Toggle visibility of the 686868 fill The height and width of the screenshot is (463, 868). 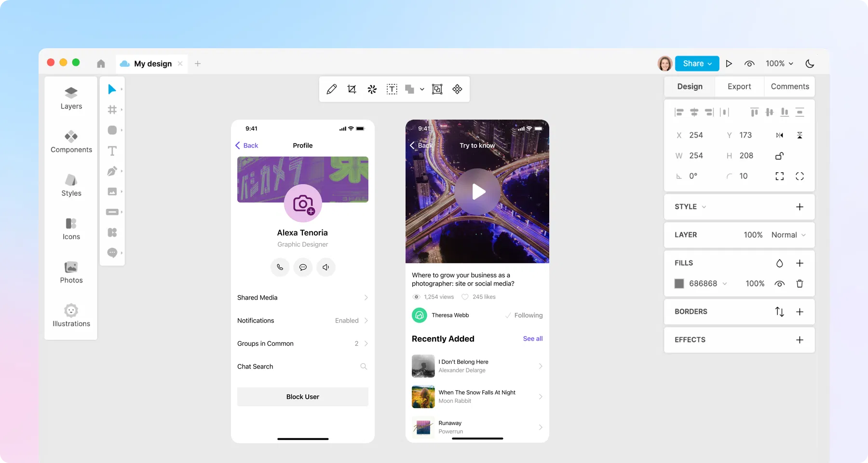pyautogui.click(x=780, y=284)
